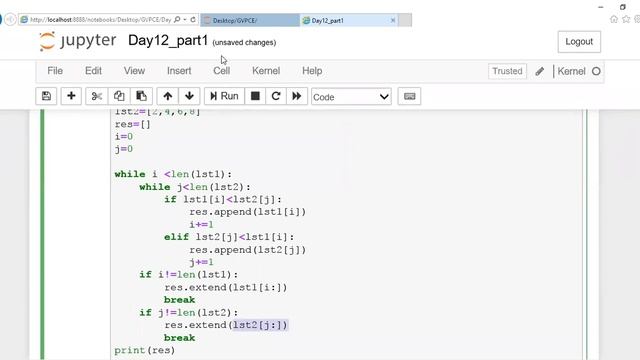
Task: Click the pencil edit mode icon
Action: (x=540, y=71)
